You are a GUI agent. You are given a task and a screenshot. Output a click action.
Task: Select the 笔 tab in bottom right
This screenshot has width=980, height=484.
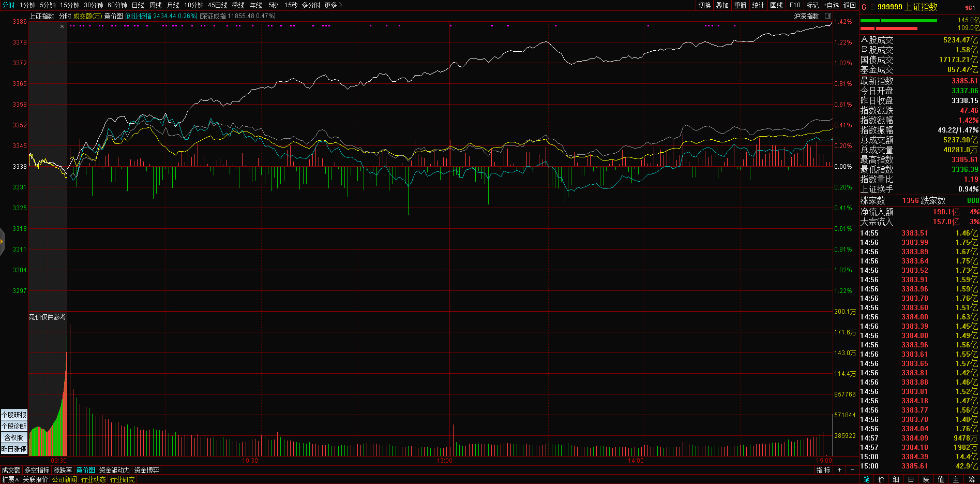click(867, 479)
